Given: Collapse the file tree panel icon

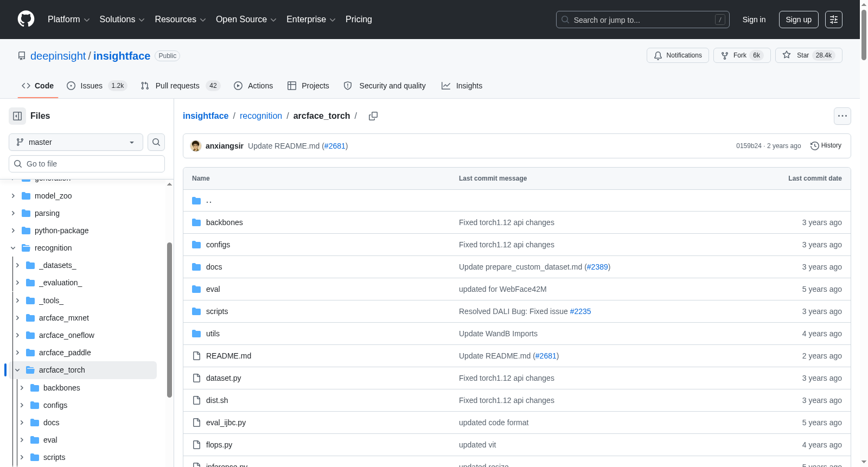Looking at the screenshot, I should tap(17, 116).
